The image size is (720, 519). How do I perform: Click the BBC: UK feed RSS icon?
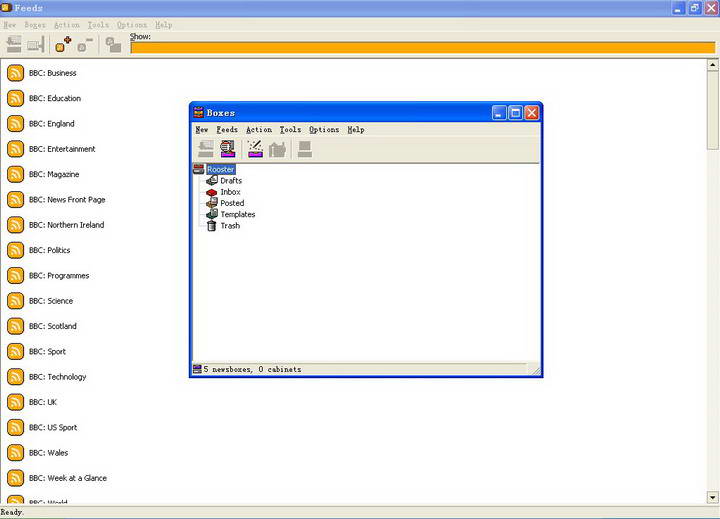[x=16, y=402]
